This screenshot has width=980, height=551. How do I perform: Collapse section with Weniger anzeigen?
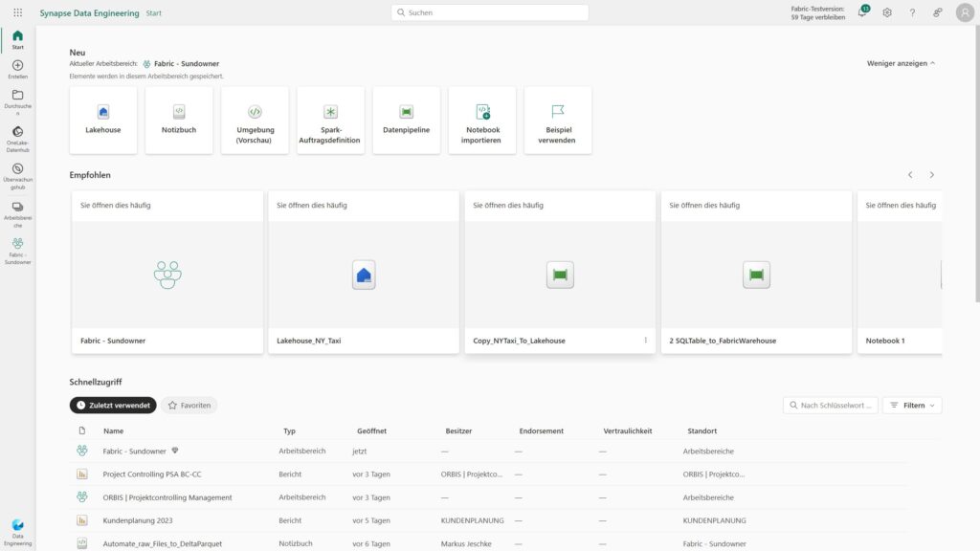pos(901,63)
